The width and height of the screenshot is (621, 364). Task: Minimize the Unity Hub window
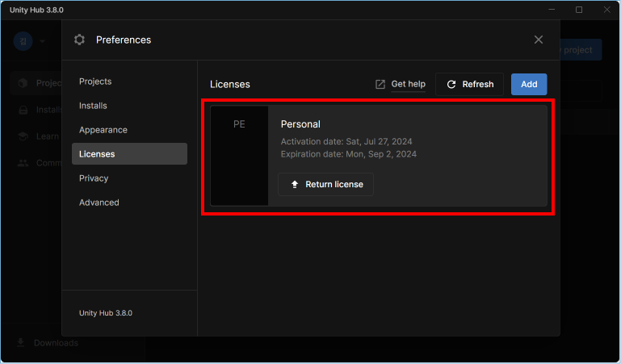pos(552,10)
